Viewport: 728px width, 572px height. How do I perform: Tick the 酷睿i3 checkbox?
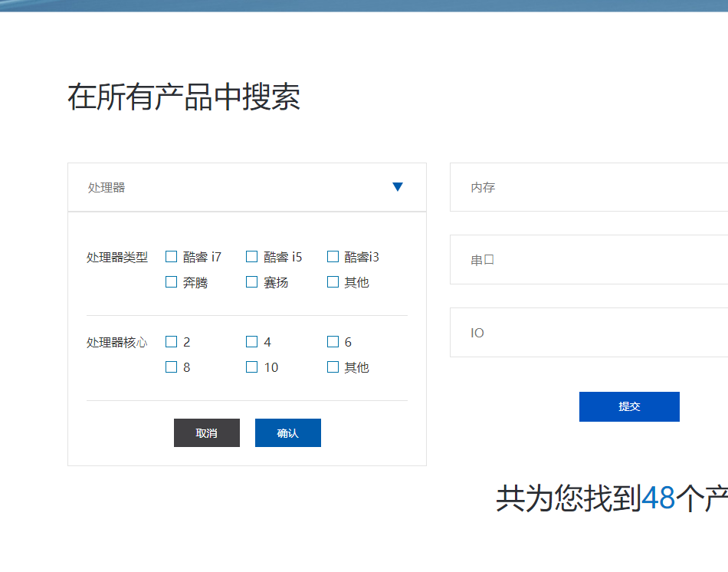[x=333, y=257]
